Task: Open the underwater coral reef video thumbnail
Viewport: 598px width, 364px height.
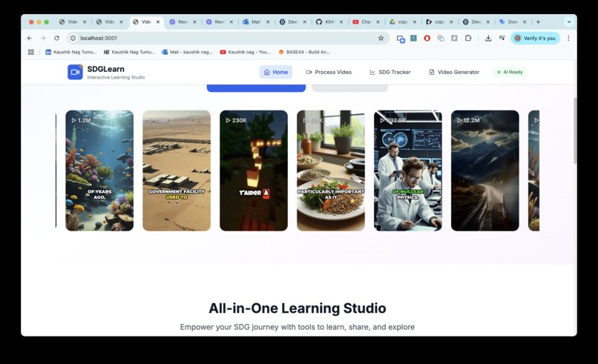Action: pyautogui.click(x=99, y=171)
